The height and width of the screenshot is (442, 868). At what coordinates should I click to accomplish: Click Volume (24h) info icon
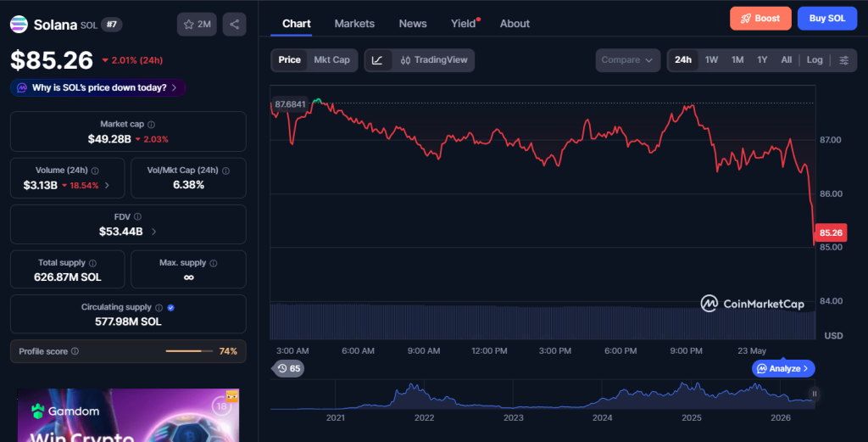pos(95,171)
